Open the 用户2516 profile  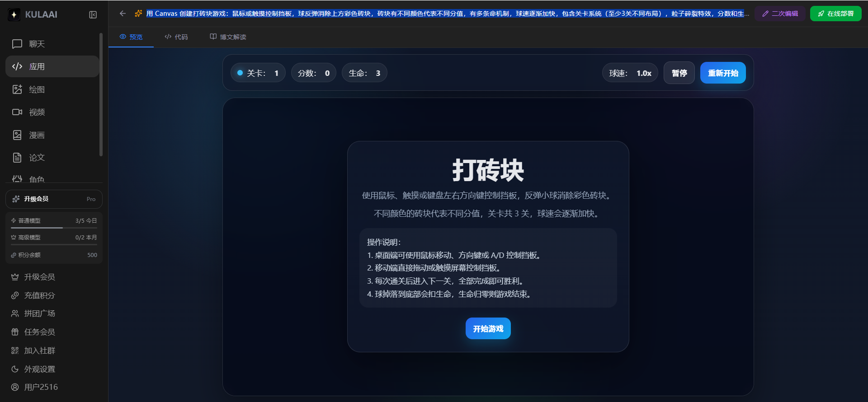point(54,387)
